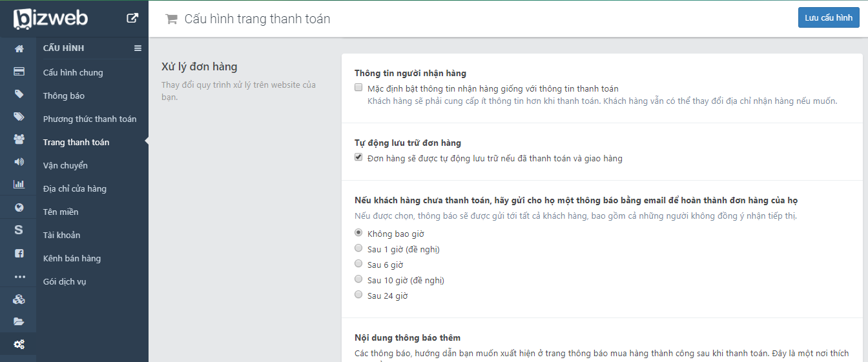The width and height of the screenshot is (868, 362).
Task: Open the Facebook channel icon
Action: [x=19, y=253]
